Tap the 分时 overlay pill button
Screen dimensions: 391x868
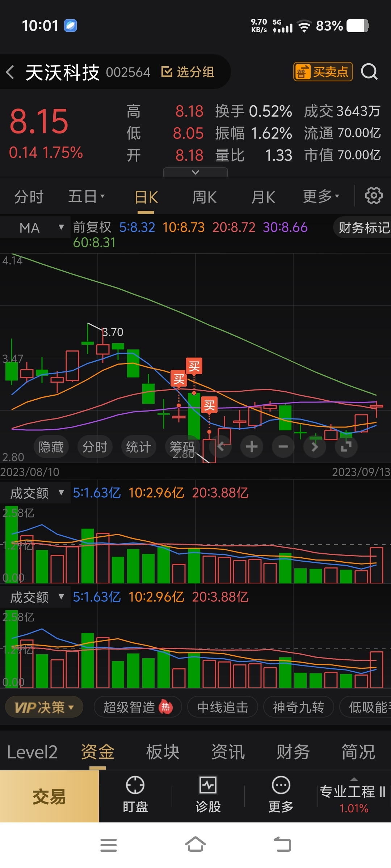coord(95,447)
